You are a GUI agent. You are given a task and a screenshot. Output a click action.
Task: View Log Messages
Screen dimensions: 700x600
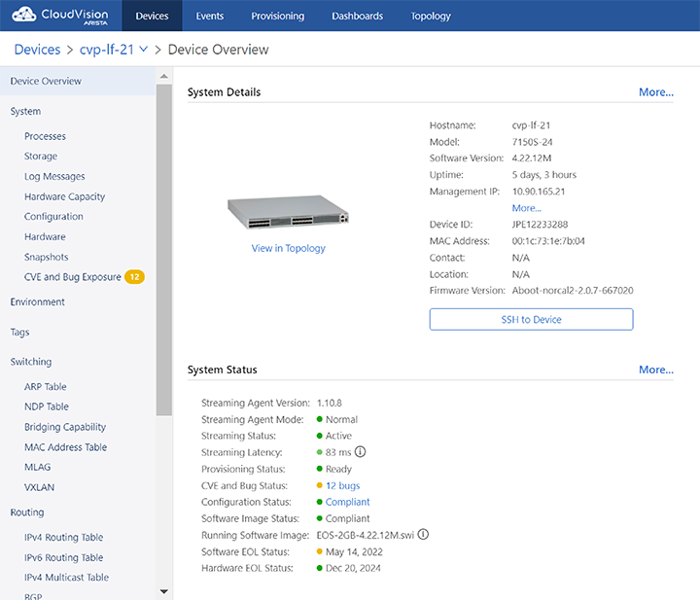click(x=54, y=176)
